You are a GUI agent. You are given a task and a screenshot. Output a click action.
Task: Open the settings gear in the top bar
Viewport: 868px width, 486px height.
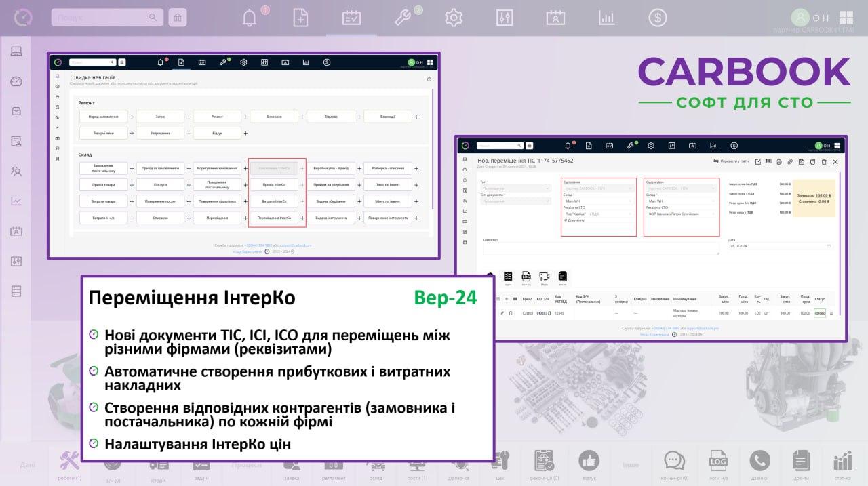[453, 18]
